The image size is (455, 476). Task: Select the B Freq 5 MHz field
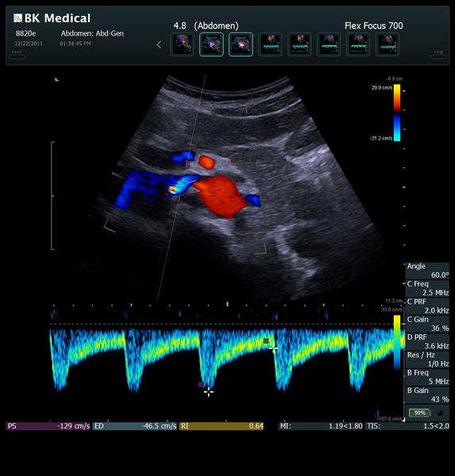[427, 378]
